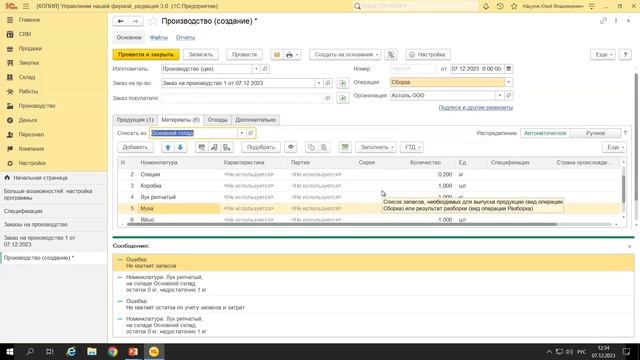Viewport: 640px width, 360px height.
Task: Open the Файлы tab
Action: (159, 38)
